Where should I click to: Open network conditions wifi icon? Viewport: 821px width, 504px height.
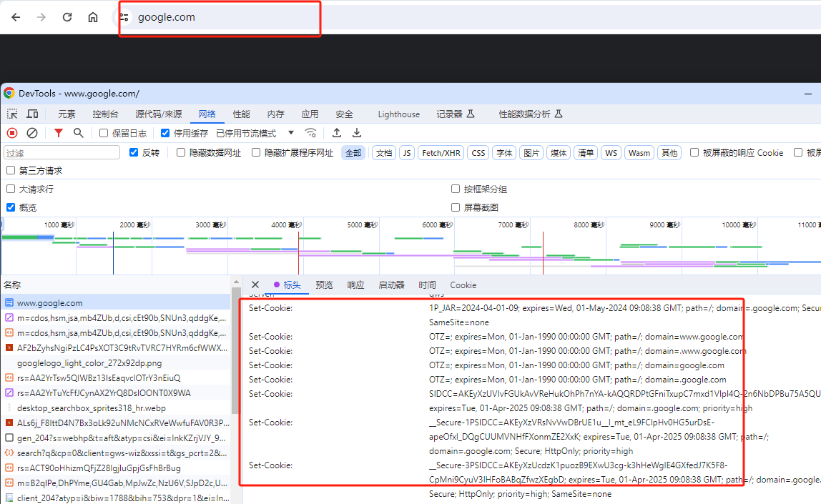tap(311, 133)
